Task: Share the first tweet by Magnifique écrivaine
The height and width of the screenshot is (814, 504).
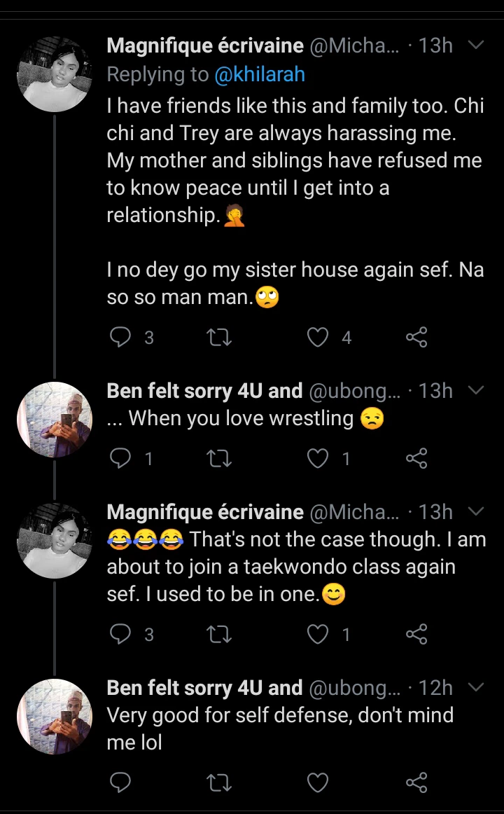Action: coord(416,338)
